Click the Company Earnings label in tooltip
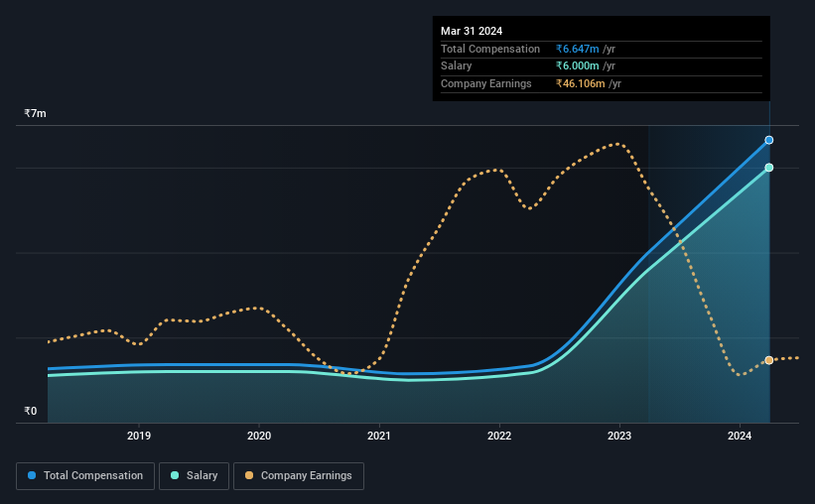This screenshot has width=815, height=504. [x=486, y=83]
